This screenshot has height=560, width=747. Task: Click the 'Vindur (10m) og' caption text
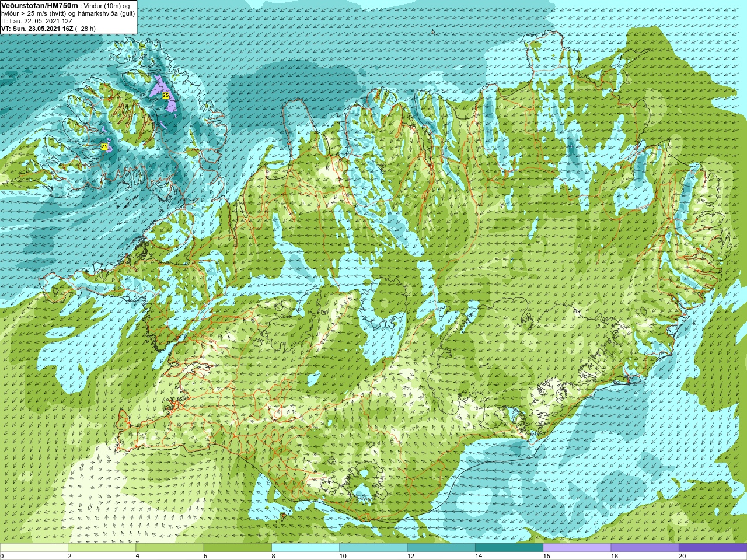click(107, 5)
